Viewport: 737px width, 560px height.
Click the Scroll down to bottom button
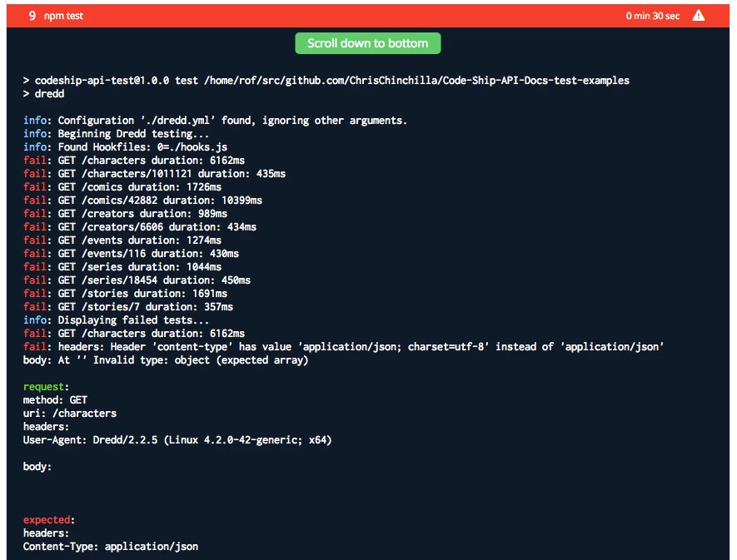[367, 43]
